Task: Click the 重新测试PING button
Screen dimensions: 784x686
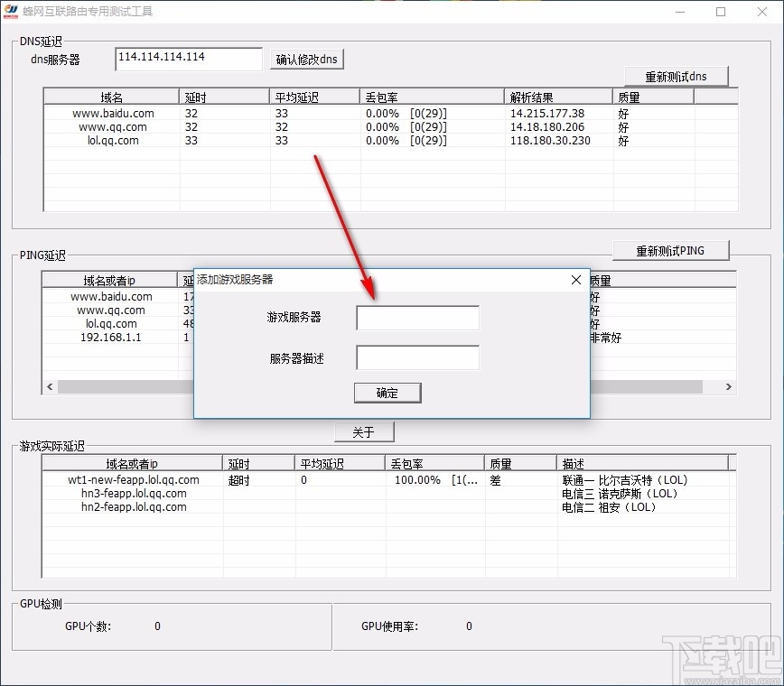Action: coord(671,250)
